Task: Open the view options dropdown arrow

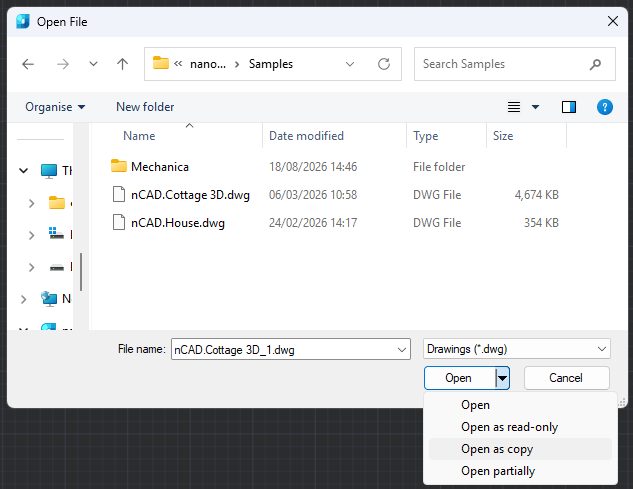Action: (x=535, y=107)
